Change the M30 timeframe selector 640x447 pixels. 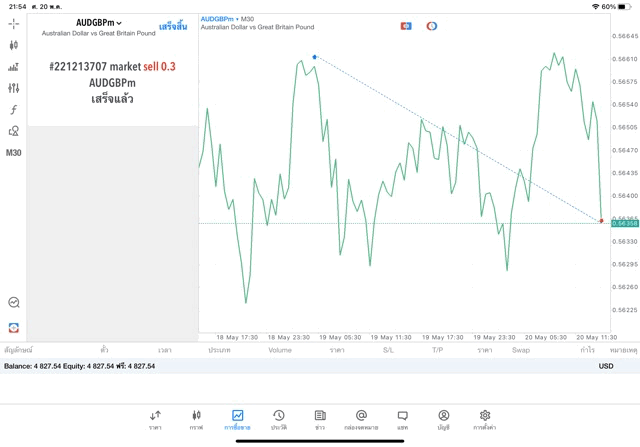[13, 153]
